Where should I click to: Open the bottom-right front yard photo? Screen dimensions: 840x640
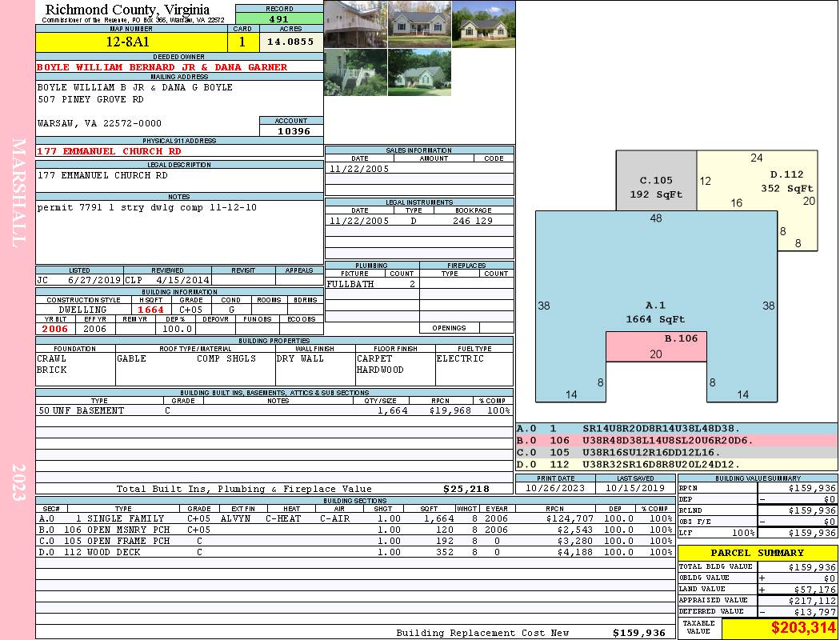pos(419,72)
